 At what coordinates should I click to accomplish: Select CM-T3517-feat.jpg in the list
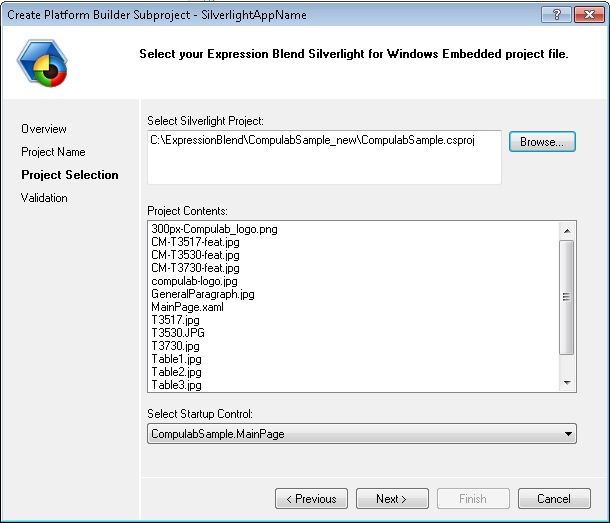point(195,242)
